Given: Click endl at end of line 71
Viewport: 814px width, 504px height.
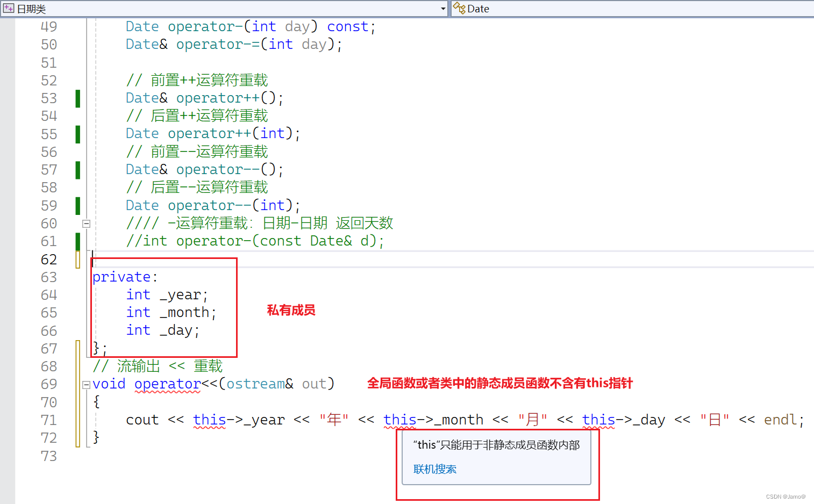Looking at the screenshot, I should tap(780, 420).
